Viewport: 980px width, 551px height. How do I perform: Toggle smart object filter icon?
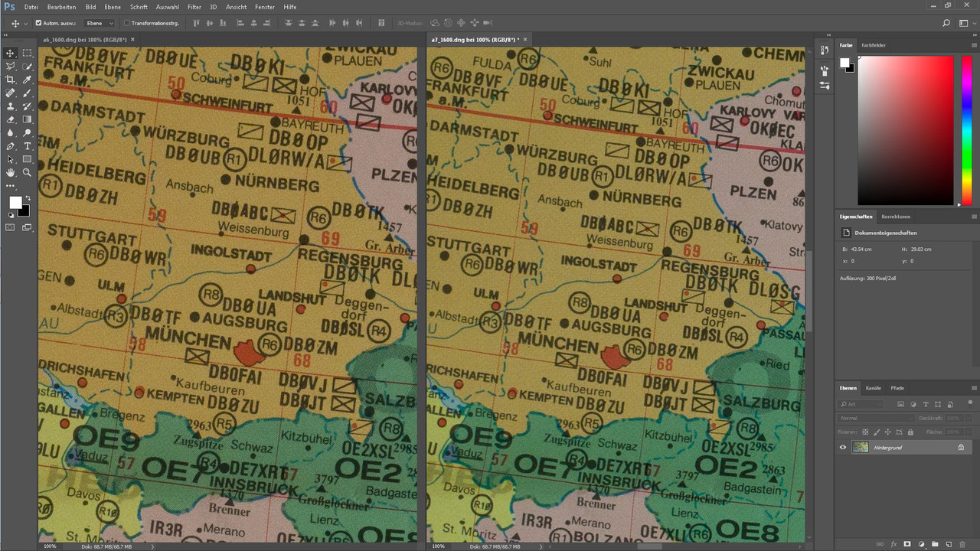950,404
